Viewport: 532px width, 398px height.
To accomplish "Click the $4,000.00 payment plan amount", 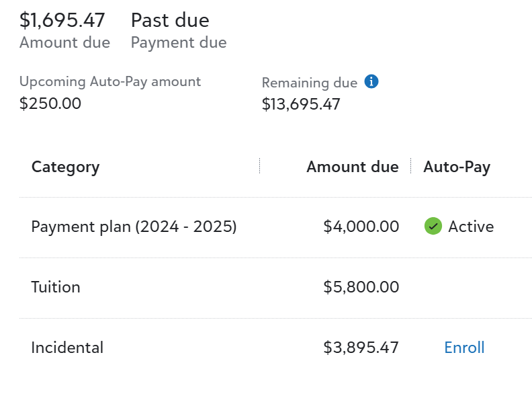I will click(361, 227).
